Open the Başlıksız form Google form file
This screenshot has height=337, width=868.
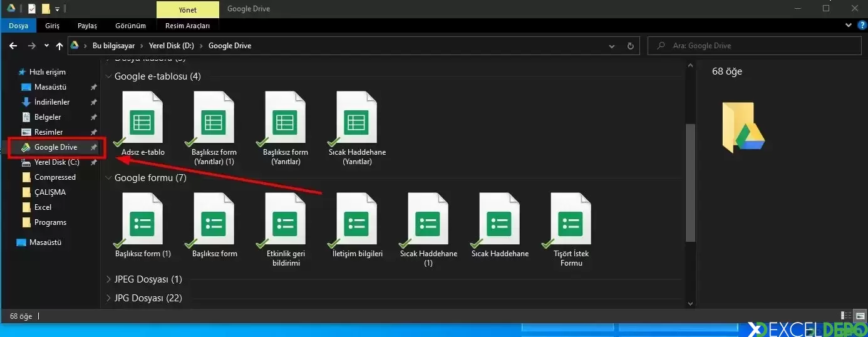click(x=214, y=225)
